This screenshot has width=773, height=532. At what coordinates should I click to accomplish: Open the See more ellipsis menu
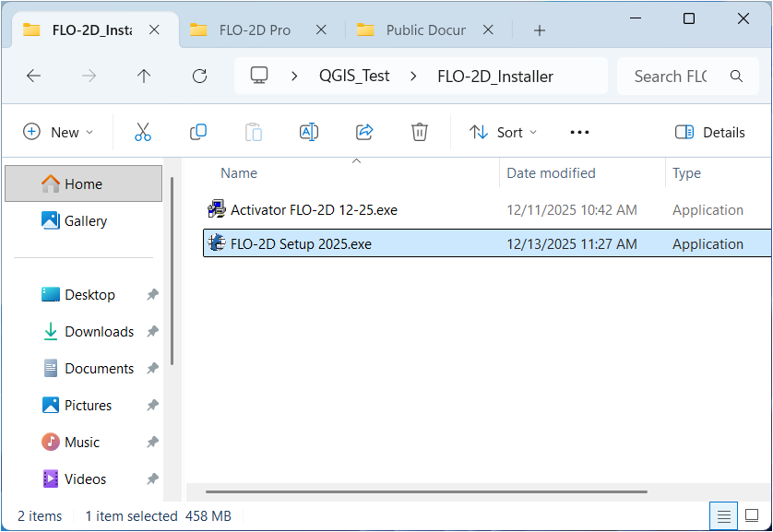[x=579, y=132]
